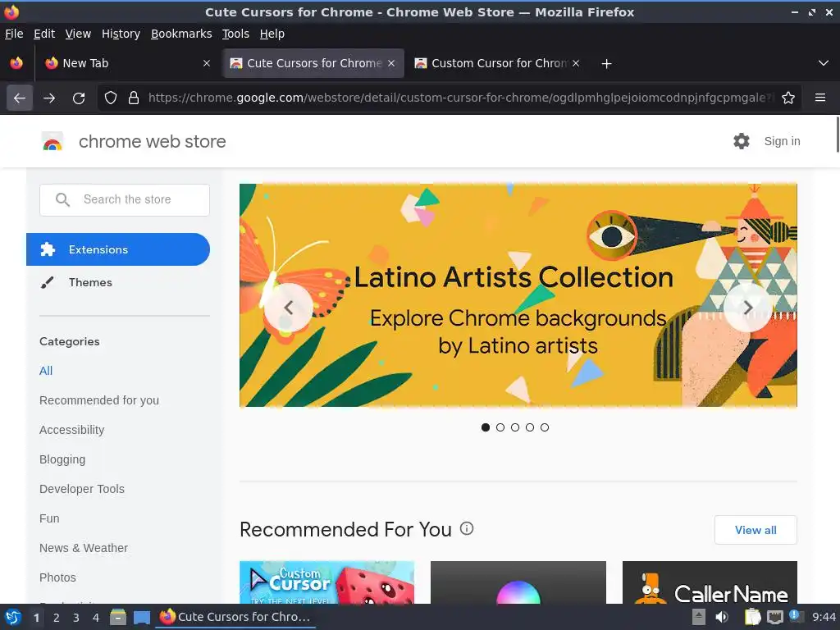Select the Fun category

(49, 518)
